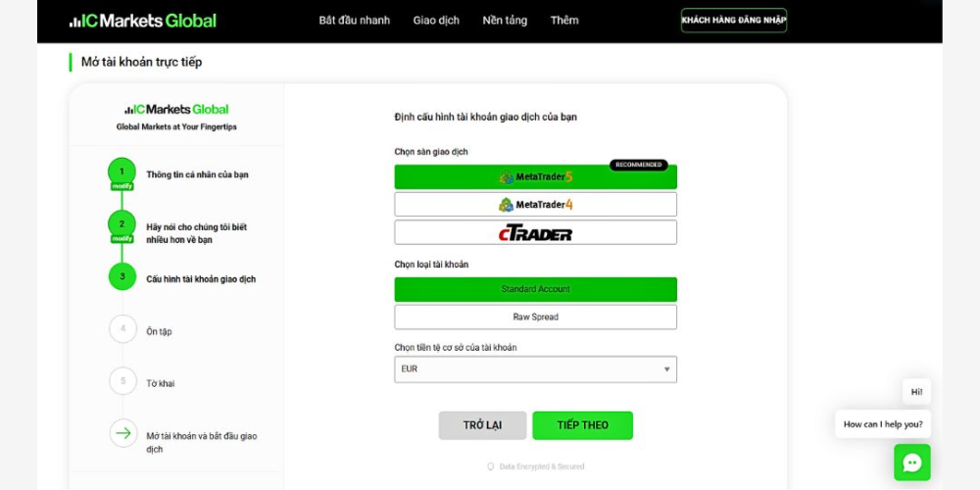Click the arrow icon for opening account
The height and width of the screenshot is (490, 980).
point(122,433)
